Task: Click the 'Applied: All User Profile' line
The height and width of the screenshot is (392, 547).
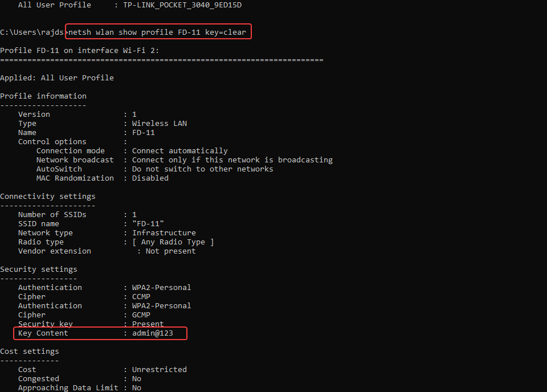Action: tap(57, 77)
